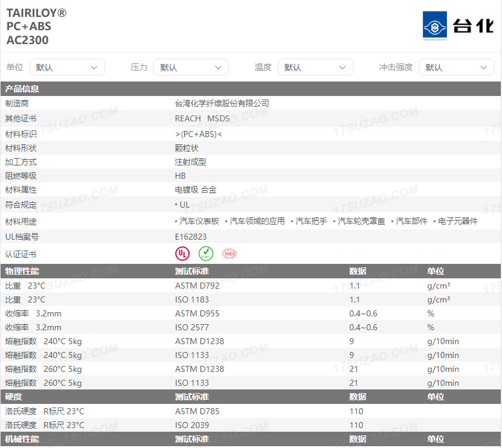Click the 认证证书 row label
This screenshot has height=448, width=502.
click(x=21, y=254)
